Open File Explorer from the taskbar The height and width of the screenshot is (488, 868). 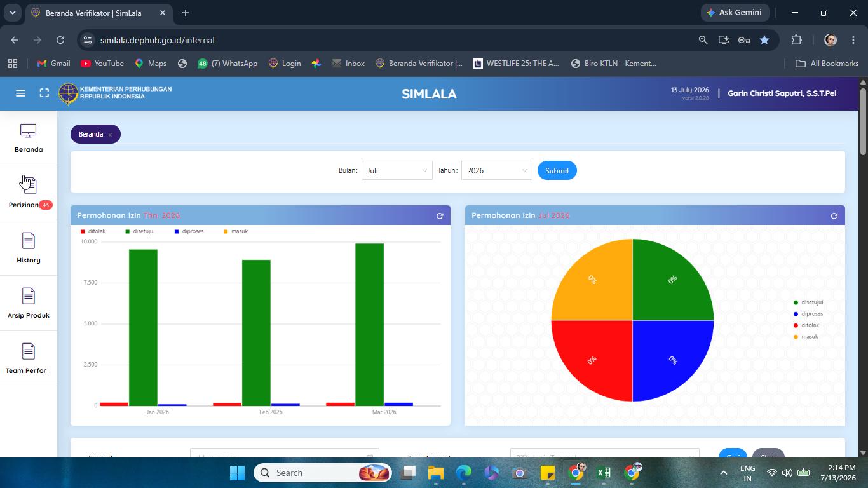(435, 473)
